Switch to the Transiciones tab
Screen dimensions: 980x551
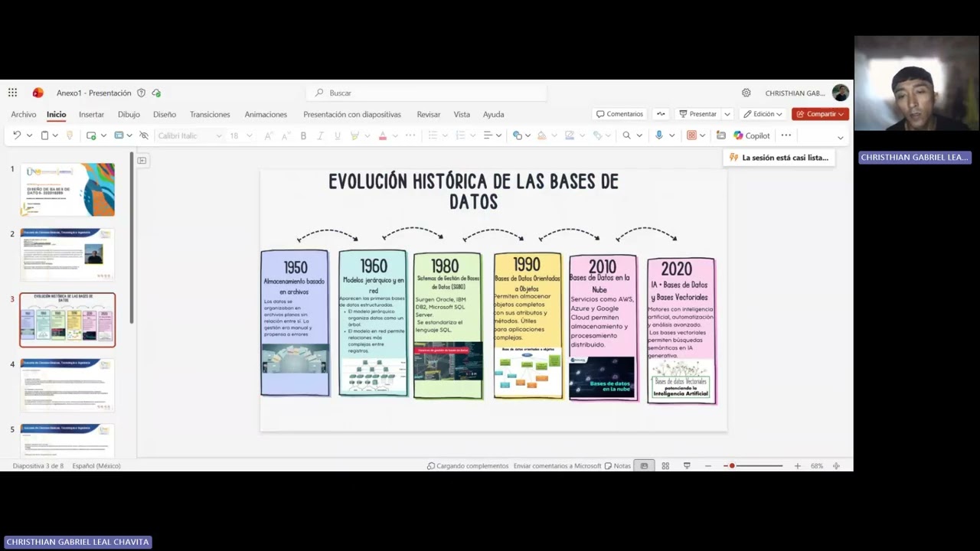point(210,114)
